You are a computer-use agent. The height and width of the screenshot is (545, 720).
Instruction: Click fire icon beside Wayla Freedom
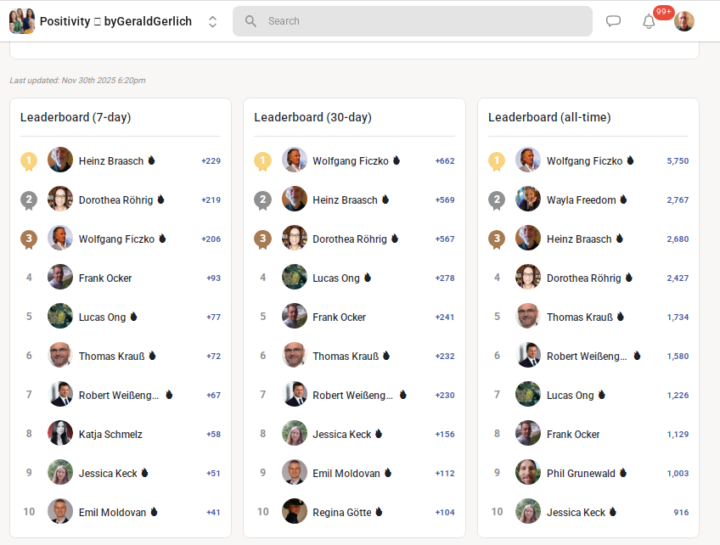(623, 199)
